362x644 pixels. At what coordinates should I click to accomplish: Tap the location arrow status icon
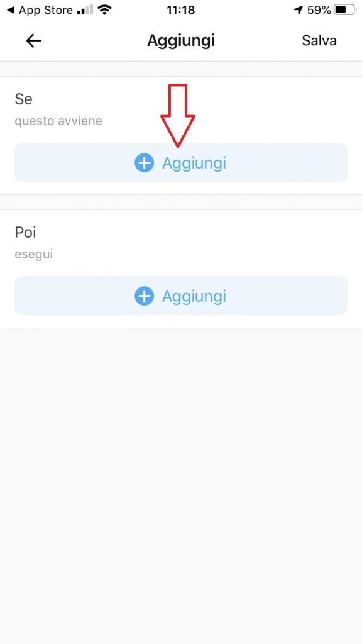coord(299,10)
